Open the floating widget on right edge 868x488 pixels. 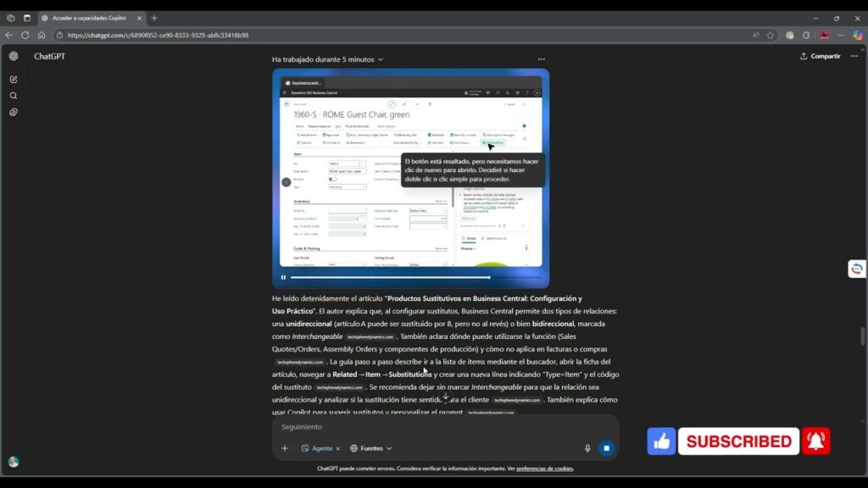(x=858, y=269)
